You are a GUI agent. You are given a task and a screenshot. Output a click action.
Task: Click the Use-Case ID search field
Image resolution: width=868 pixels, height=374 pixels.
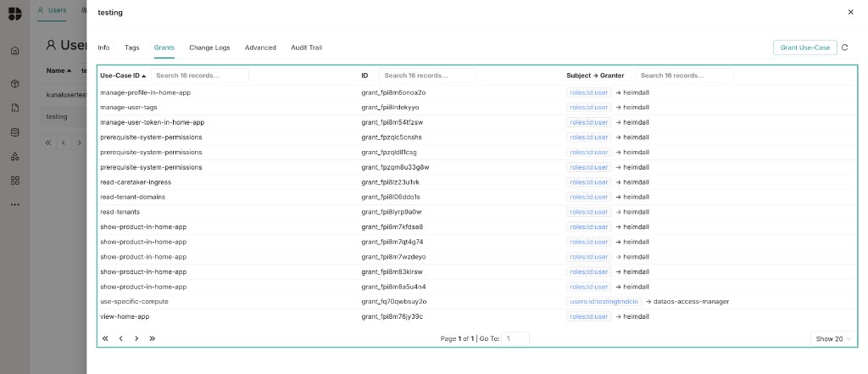(200, 75)
